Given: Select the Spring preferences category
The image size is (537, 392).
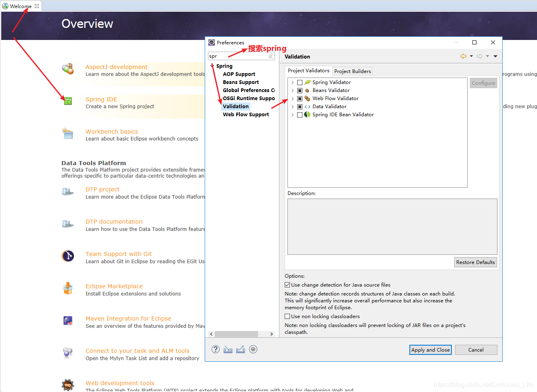Looking at the screenshot, I should pyautogui.click(x=224, y=66).
